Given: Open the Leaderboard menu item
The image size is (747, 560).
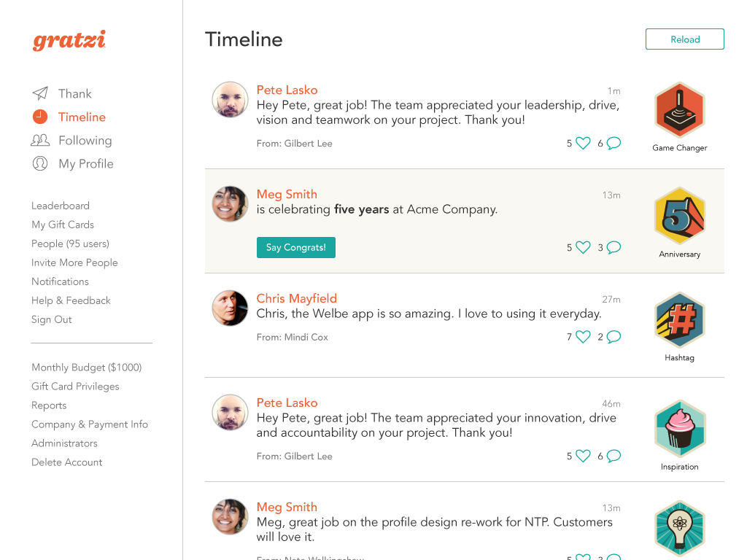Looking at the screenshot, I should click(61, 206).
